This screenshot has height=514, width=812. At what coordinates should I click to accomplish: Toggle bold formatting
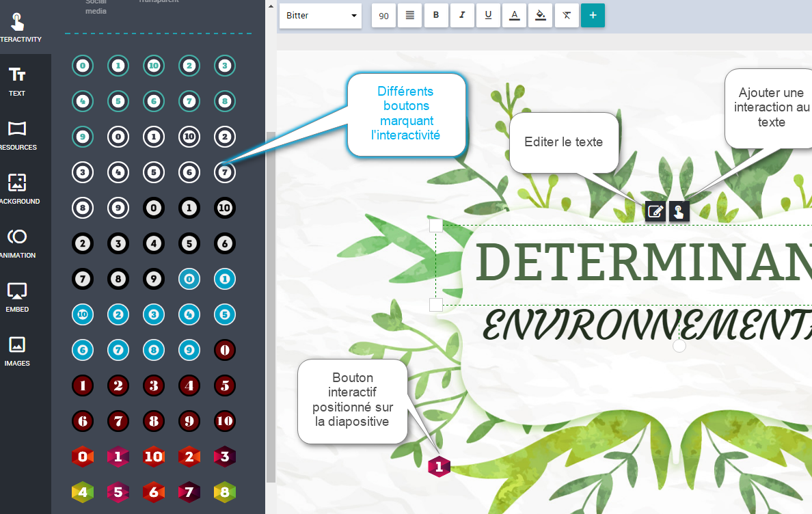[x=436, y=15]
